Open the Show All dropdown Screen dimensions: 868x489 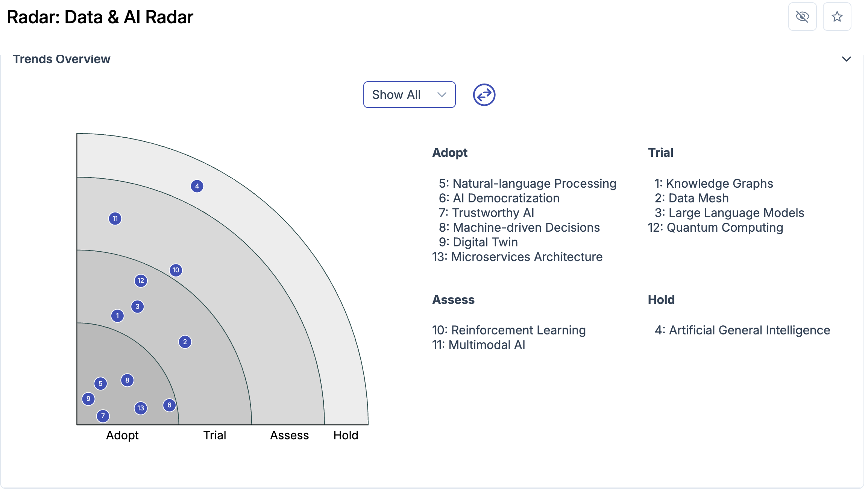point(409,95)
